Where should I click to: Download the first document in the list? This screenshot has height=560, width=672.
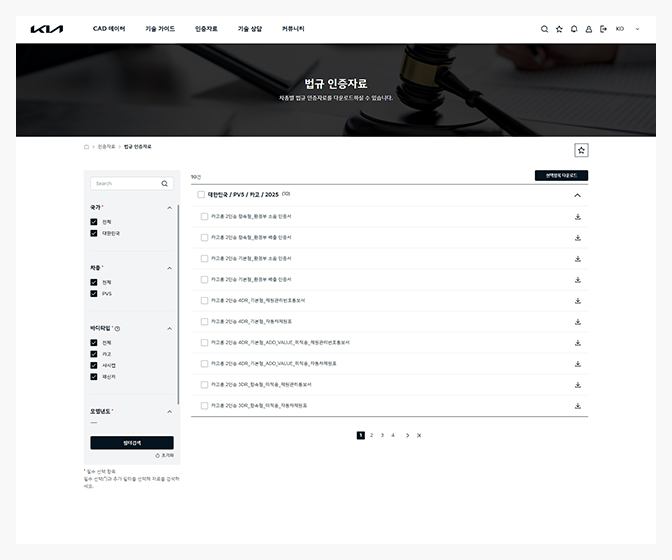[578, 216]
